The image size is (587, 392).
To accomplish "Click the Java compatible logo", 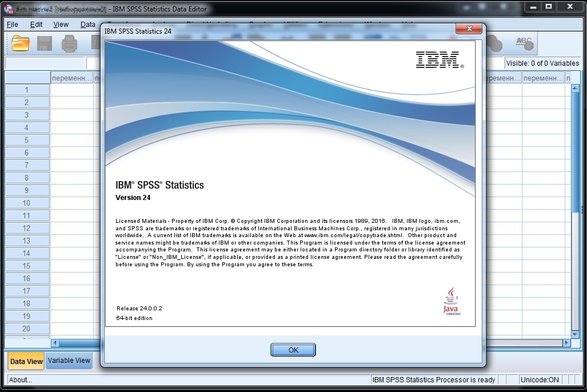I will coord(452,301).
